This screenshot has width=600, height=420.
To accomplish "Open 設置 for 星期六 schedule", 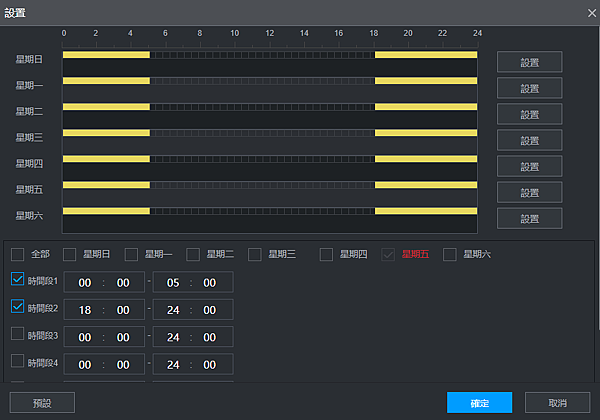I will [530, 218].
